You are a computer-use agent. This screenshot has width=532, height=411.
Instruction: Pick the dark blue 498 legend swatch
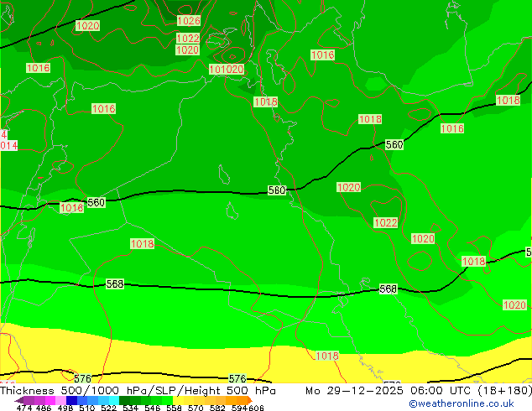point(71,400)
